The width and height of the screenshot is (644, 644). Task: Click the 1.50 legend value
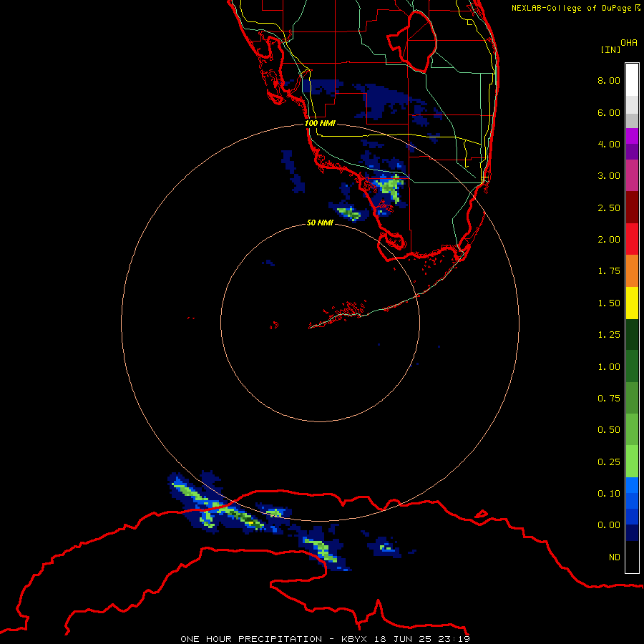tap(609, 303)
